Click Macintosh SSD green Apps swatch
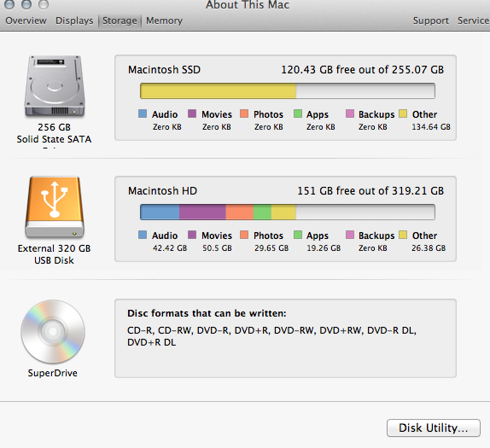The width and height of the screenshot is (490, 448). point(298,113)
